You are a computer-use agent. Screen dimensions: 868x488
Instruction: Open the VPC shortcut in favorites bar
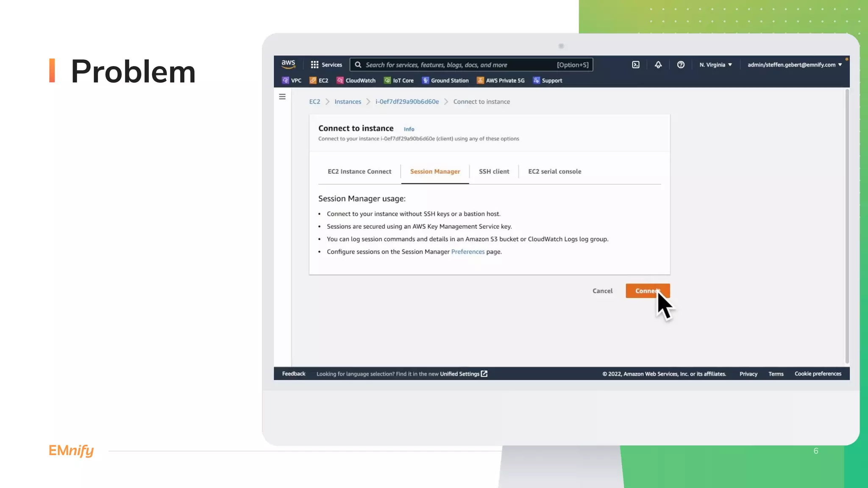click(292, 80)
